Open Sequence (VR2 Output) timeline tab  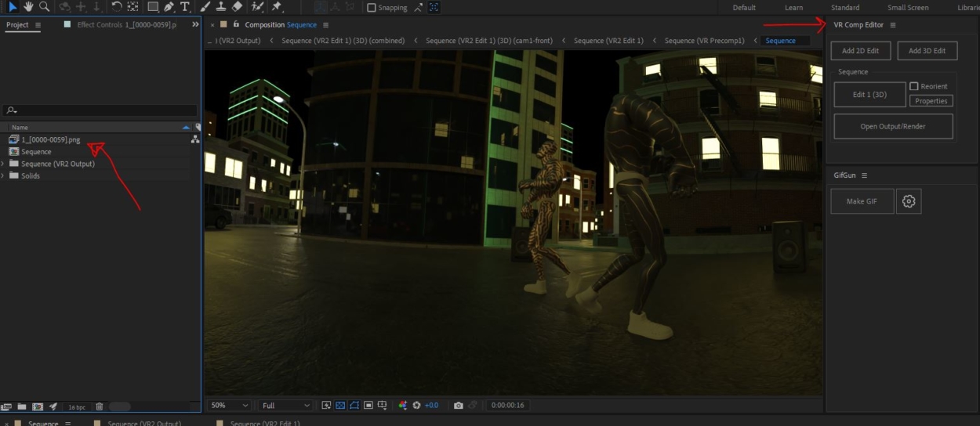[144, 423]
